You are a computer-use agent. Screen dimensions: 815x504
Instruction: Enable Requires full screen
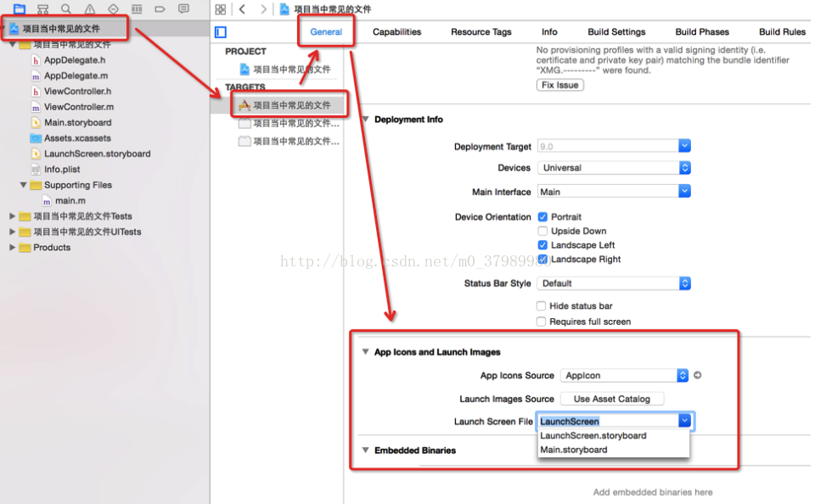[541, 322]
